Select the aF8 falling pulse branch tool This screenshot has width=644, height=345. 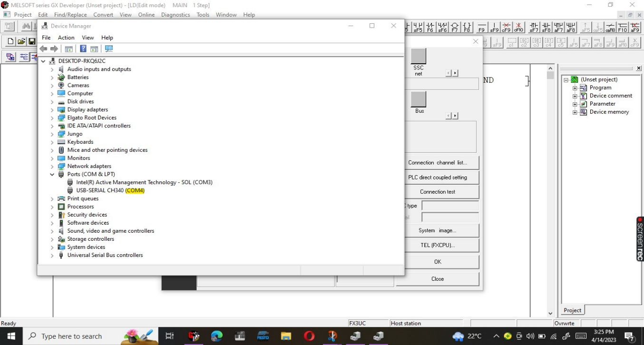tap(571, 27)
